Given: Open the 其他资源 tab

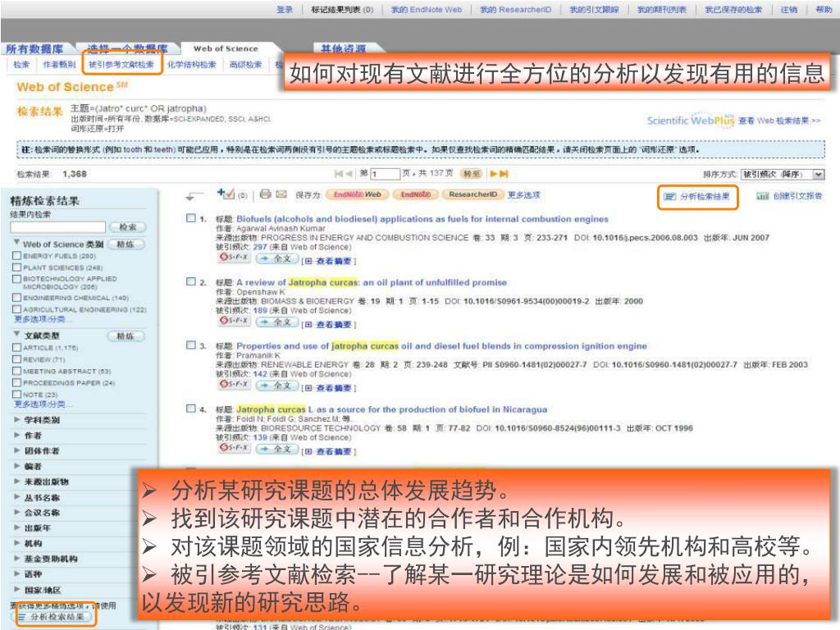Looking at the screenshot, I should [x=344, y=48].
